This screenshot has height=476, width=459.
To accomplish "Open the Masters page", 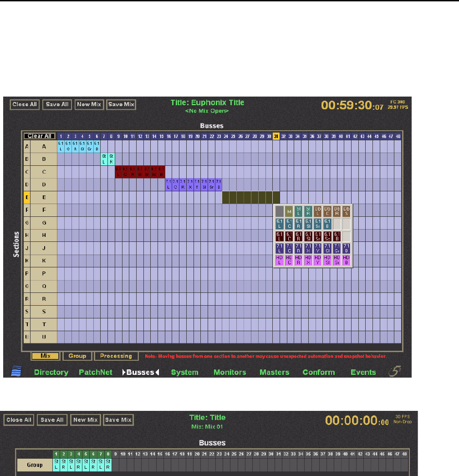I will [x=275, y=372].
